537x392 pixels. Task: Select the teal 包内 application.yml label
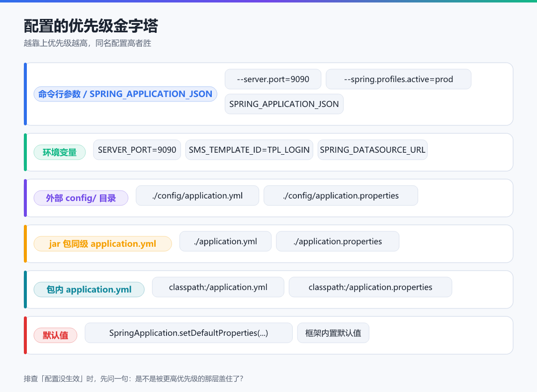(89, 290)
